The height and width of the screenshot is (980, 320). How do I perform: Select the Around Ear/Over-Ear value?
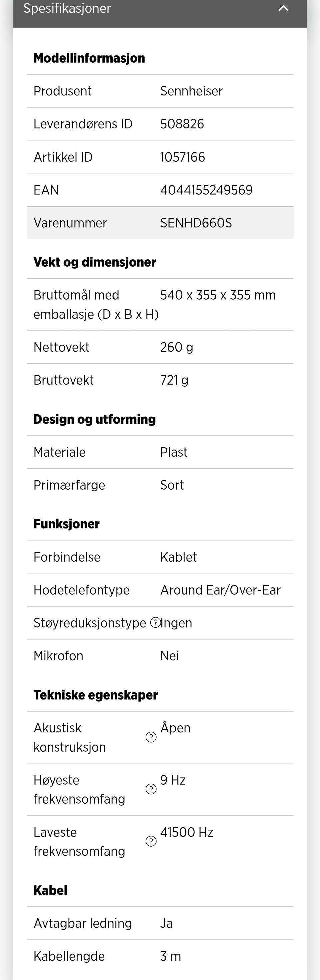point(220,590)
